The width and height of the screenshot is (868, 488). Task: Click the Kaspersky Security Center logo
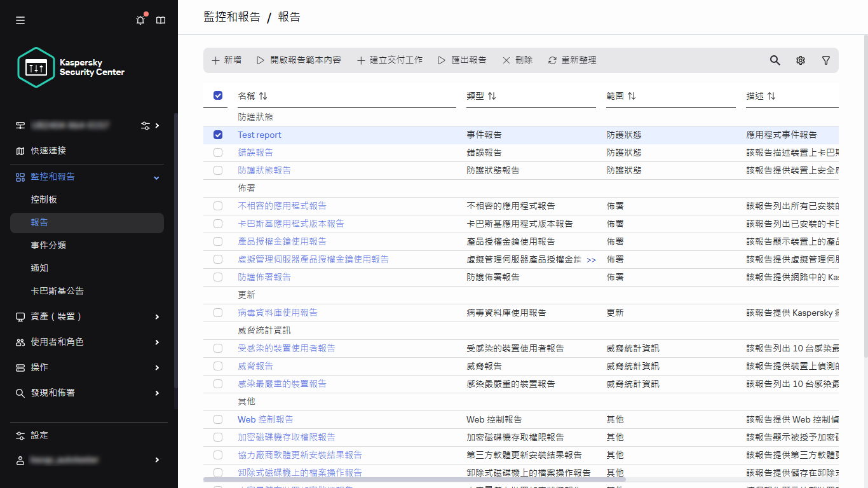pyautogui.click(x=70, y=67)
